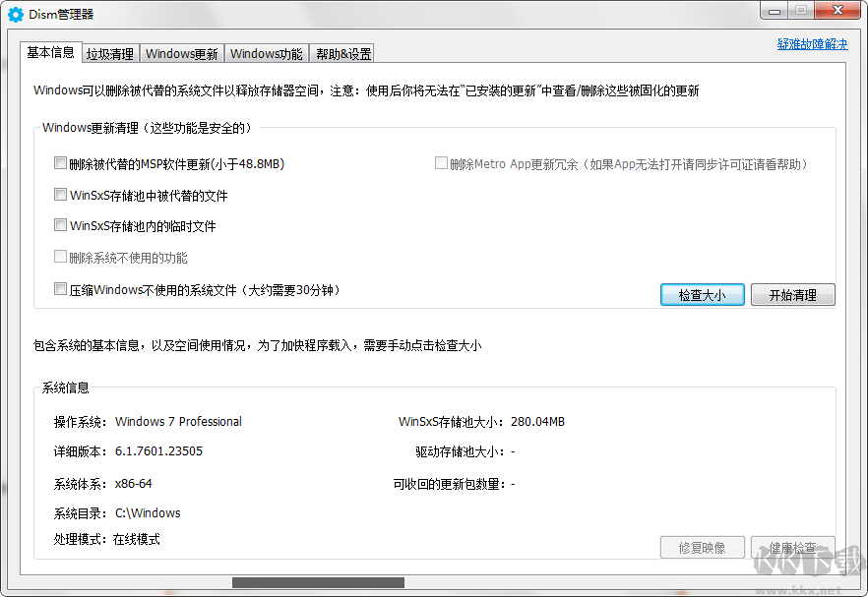The width and height of the screenshot is (868, 597).
Task: Click the 检查大小 button
Action: 702,295
